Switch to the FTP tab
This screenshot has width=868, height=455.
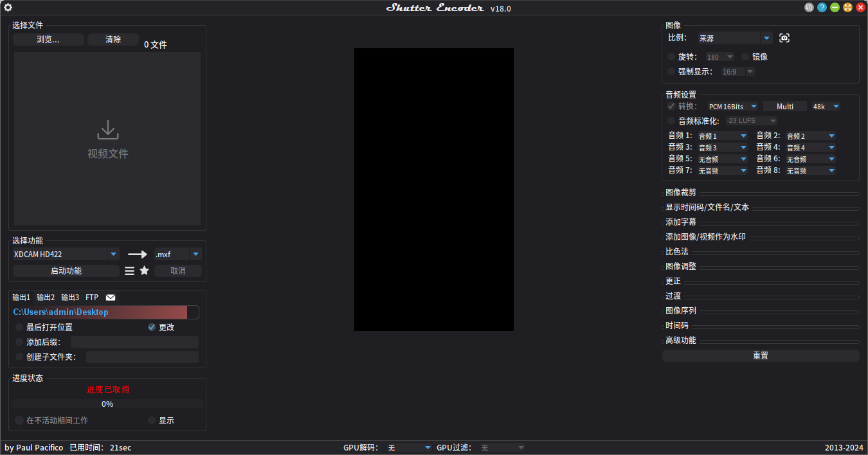(92, 297)
